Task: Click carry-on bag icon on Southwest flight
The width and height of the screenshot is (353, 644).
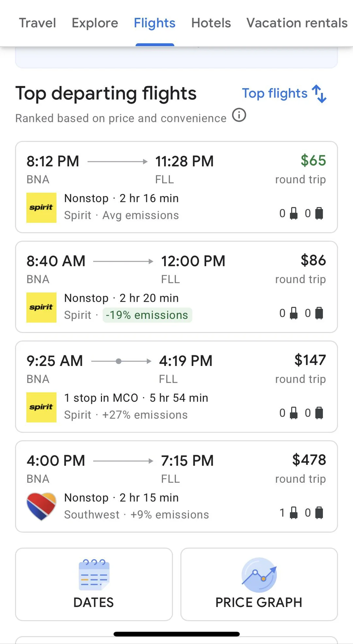Action: pos(294,513)
